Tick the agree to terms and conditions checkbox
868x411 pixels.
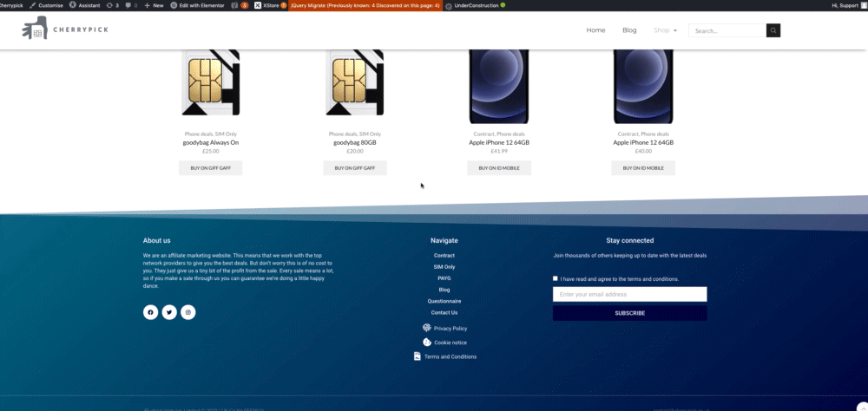pyautogui.click(x=556, y=279)
